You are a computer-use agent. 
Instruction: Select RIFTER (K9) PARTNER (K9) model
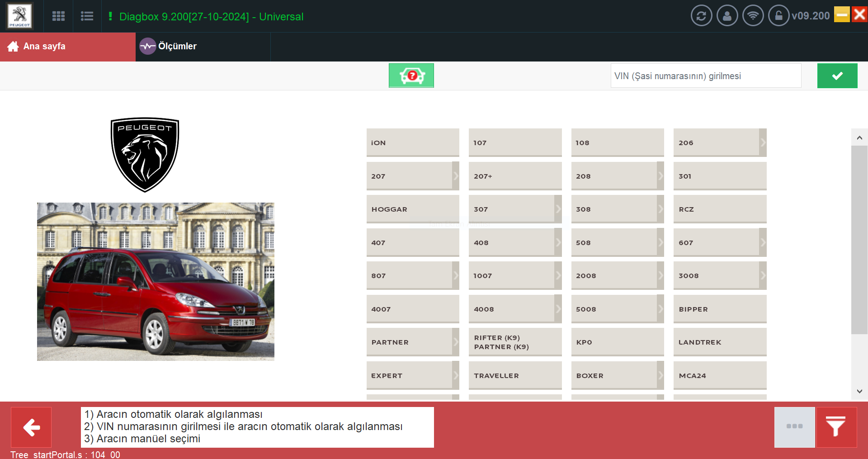coord(515,342)
